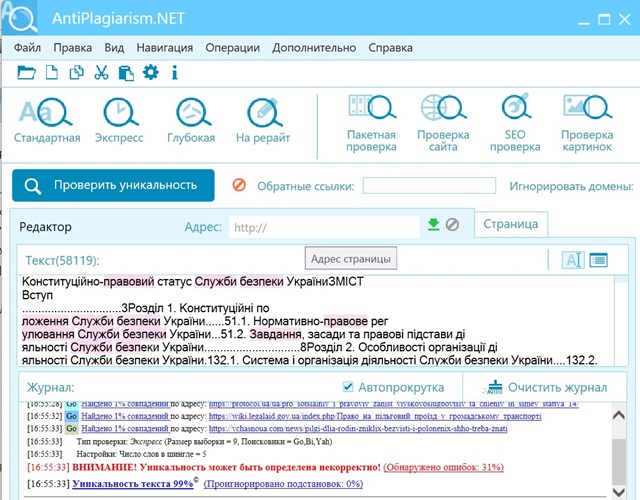
Task: Click the Обратные ссылки input field
Action: [429, 186]
